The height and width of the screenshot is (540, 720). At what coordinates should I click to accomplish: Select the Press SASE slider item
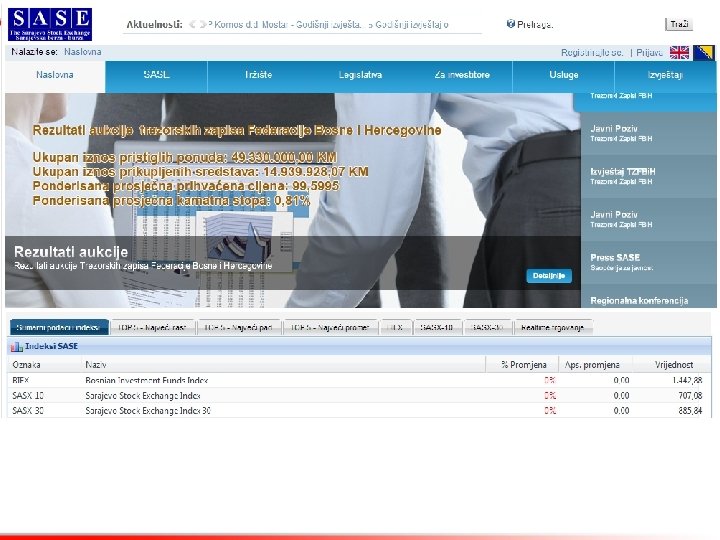648,262
